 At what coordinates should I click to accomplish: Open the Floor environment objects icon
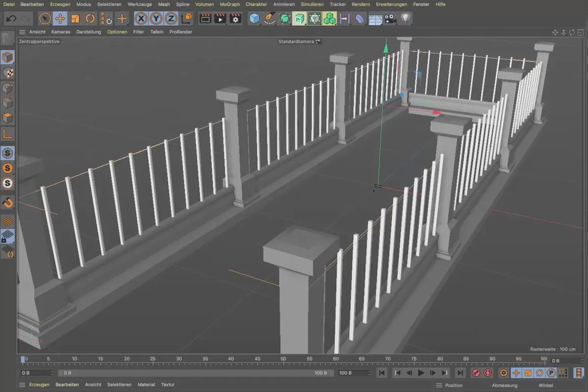pos(375,19)
